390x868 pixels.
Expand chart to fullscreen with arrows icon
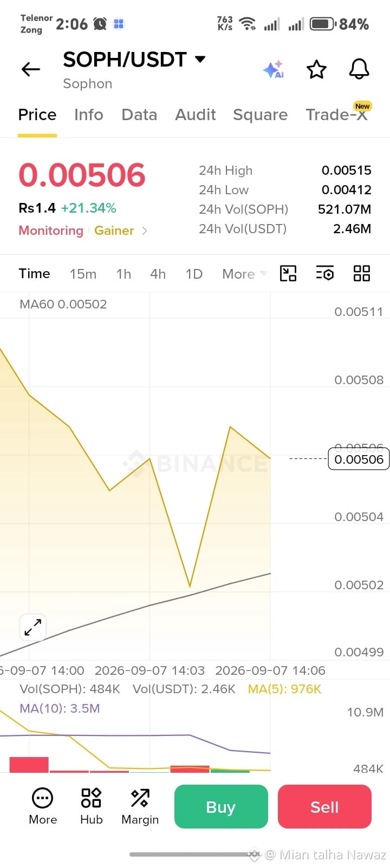32,628
